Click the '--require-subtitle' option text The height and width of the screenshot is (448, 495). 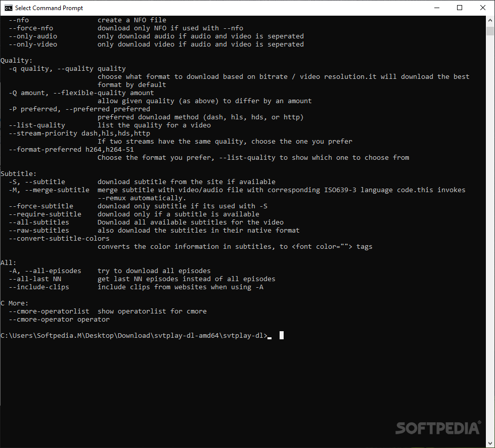tap(45, 214)
